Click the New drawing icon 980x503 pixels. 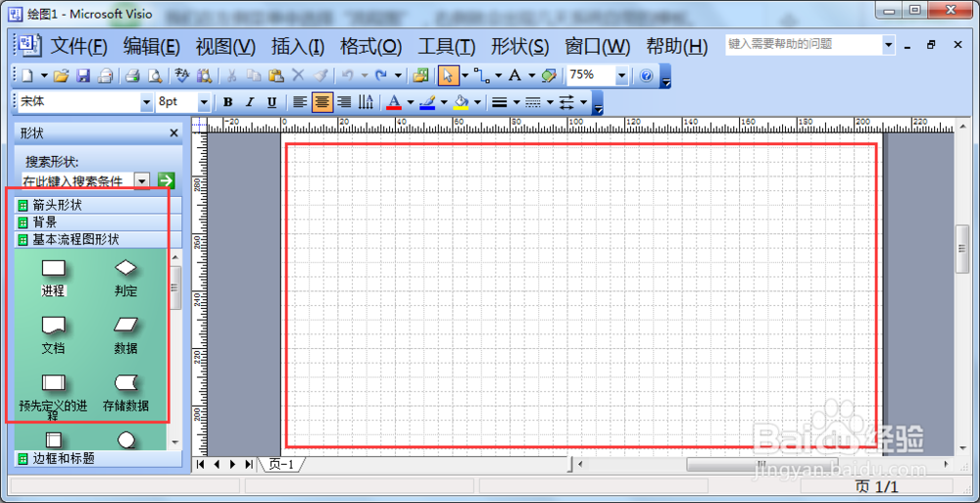(26, 75)
